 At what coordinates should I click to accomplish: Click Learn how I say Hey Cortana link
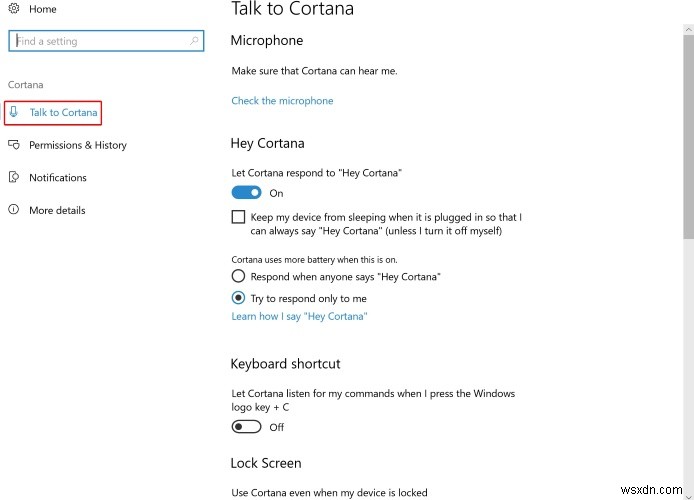[x=299, y=316]
